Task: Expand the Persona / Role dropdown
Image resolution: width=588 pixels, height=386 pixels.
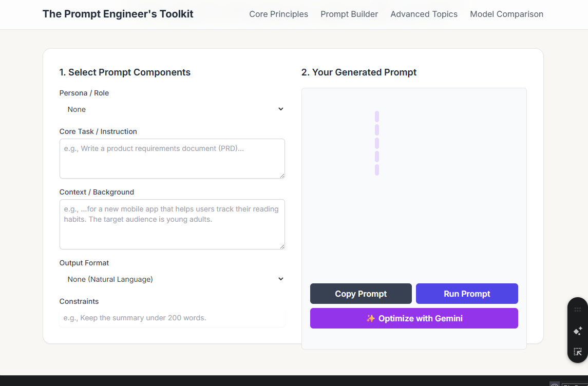Action: [172, 109]
